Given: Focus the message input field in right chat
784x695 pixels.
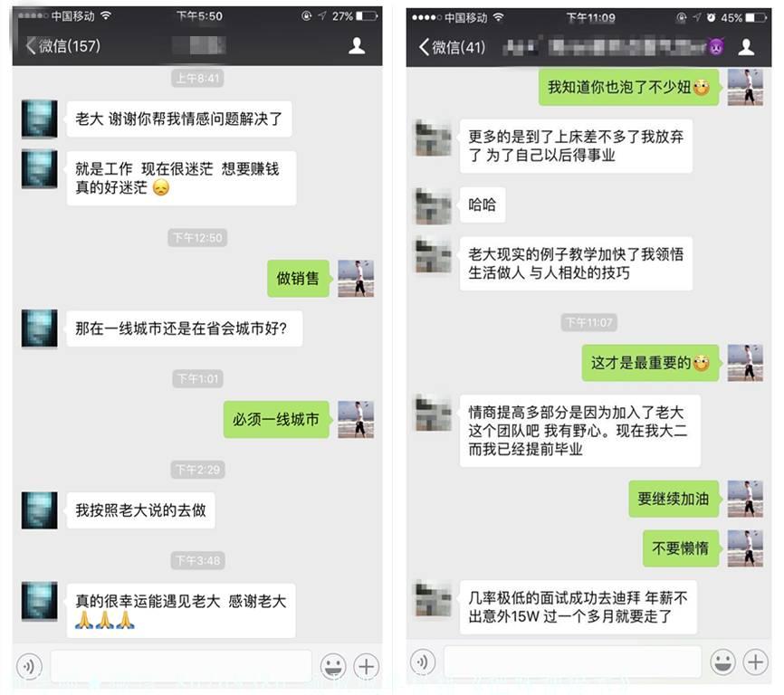Looking at the screenshot, I should point(572,662).
